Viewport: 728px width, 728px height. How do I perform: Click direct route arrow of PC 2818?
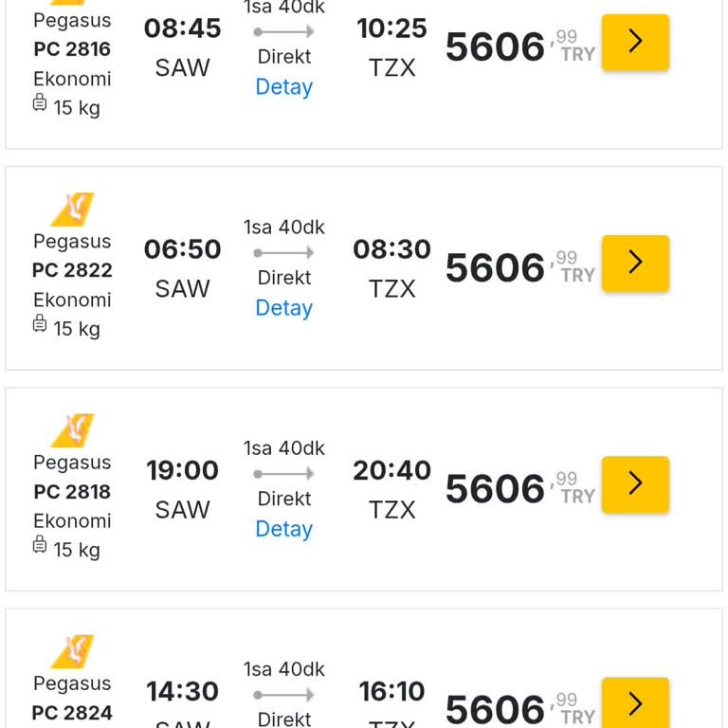pos(284,474)
